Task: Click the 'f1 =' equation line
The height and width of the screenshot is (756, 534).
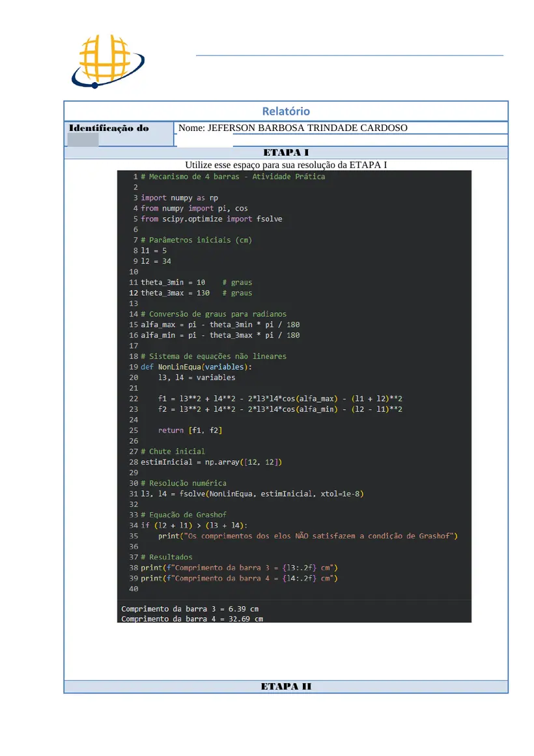Action: (x=280, y=400)
